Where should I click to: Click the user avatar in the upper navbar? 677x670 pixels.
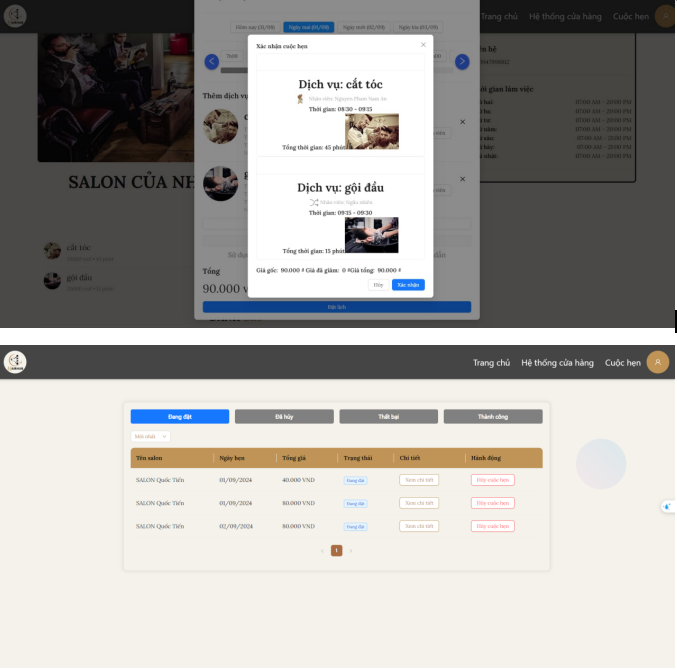(x=666, y=16)
